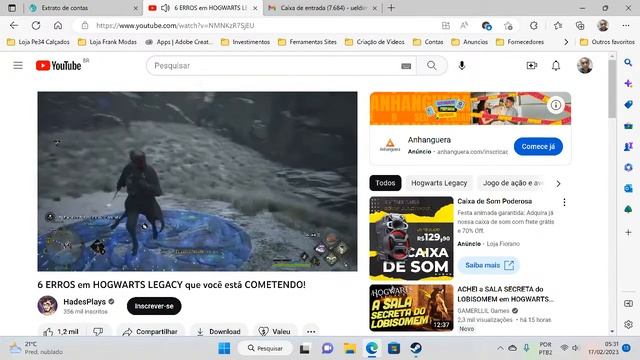Open Fornecedores bookmarks folder
Screen dimensions: 640x360
click(x=520, y=42)
